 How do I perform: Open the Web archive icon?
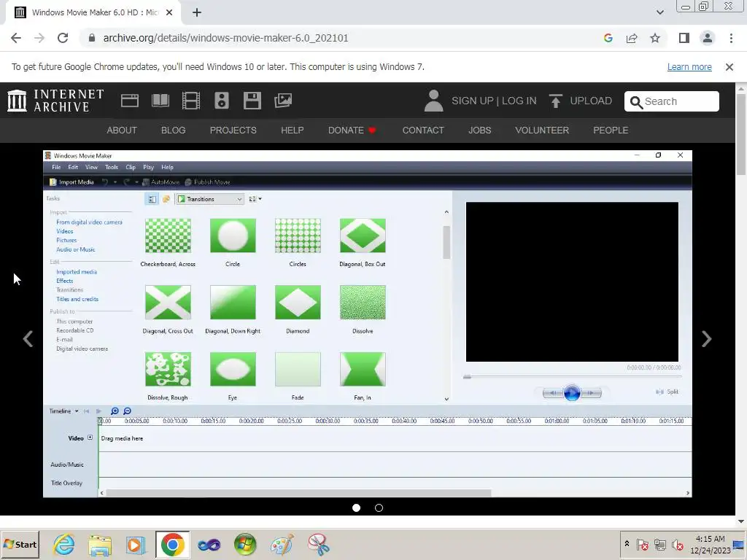click(x=130, y=101)
